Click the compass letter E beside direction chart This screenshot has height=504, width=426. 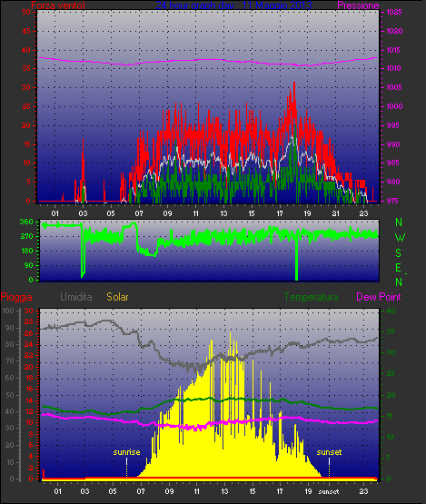[x=399, y=268]
